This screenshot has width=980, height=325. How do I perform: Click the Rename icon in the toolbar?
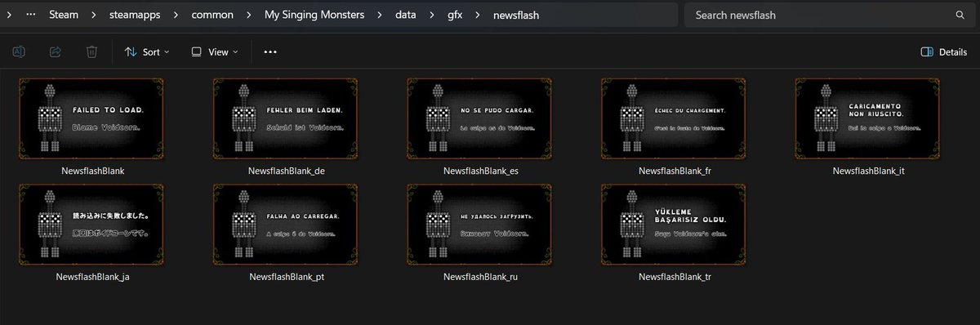click(x=19, y=51)
